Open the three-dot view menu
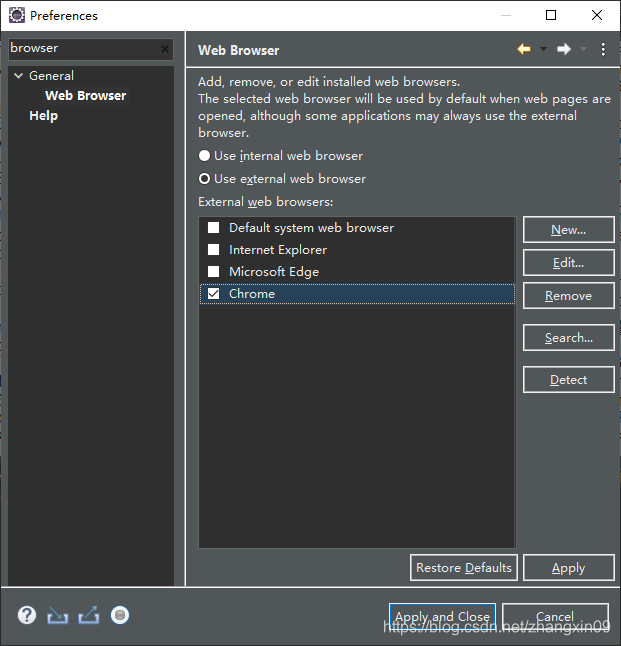The height and width of the screenshot is (646, 621). 603,49
